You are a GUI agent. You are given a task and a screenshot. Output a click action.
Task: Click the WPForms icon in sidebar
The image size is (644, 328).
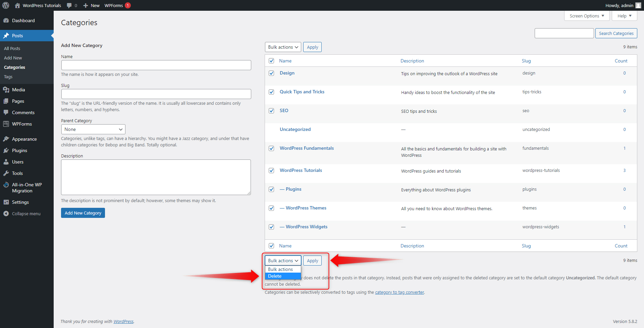(6, 124)
